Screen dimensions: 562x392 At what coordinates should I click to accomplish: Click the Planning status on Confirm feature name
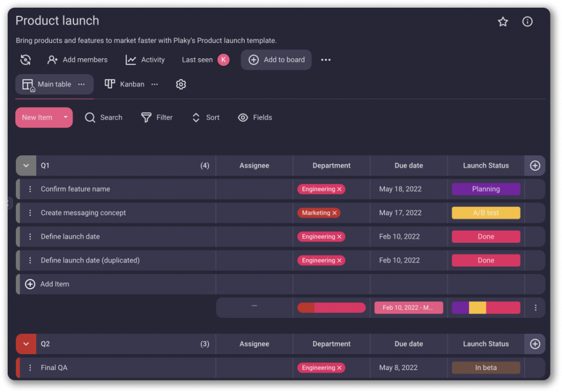486,189
